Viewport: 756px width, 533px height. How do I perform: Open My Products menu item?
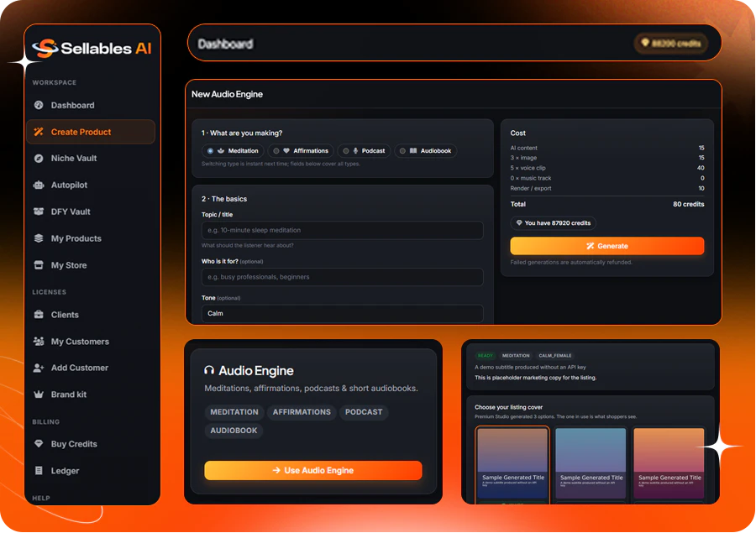[91, 238]
